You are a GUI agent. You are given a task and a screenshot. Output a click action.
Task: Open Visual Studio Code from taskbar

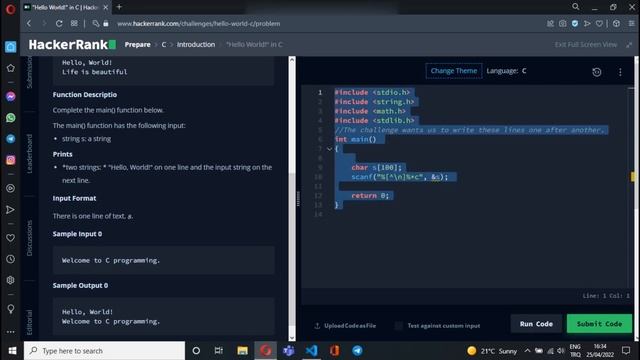[x=311, y=351]
